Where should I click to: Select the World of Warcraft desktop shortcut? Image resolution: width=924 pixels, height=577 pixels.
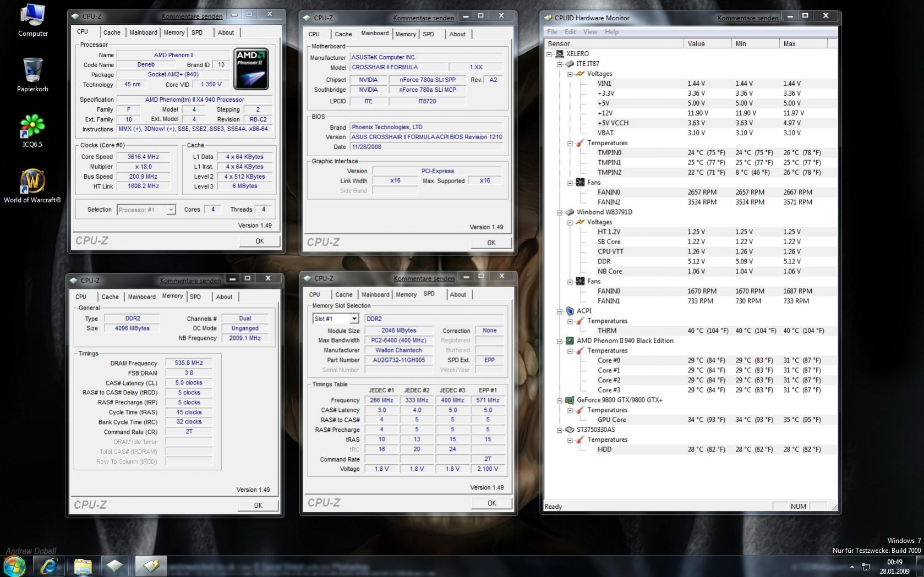pos(32,186)
